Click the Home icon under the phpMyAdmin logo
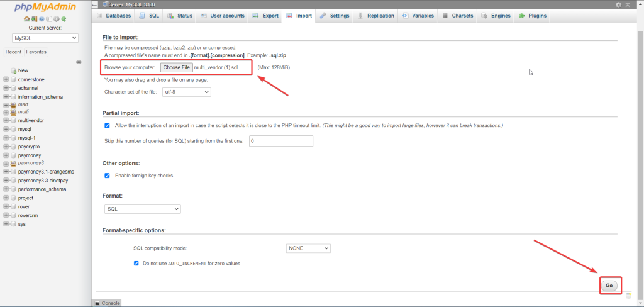644x307 pixels. coord(26,20)
